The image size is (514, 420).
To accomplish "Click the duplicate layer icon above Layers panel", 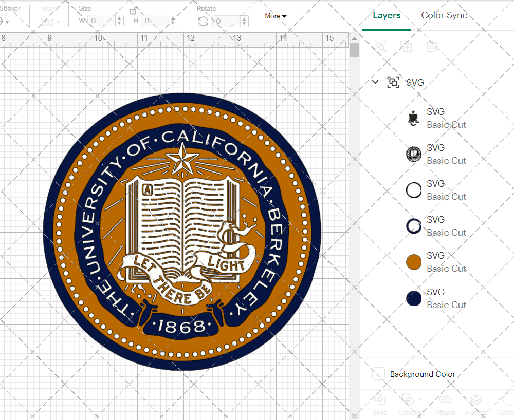I will point(406,46).
